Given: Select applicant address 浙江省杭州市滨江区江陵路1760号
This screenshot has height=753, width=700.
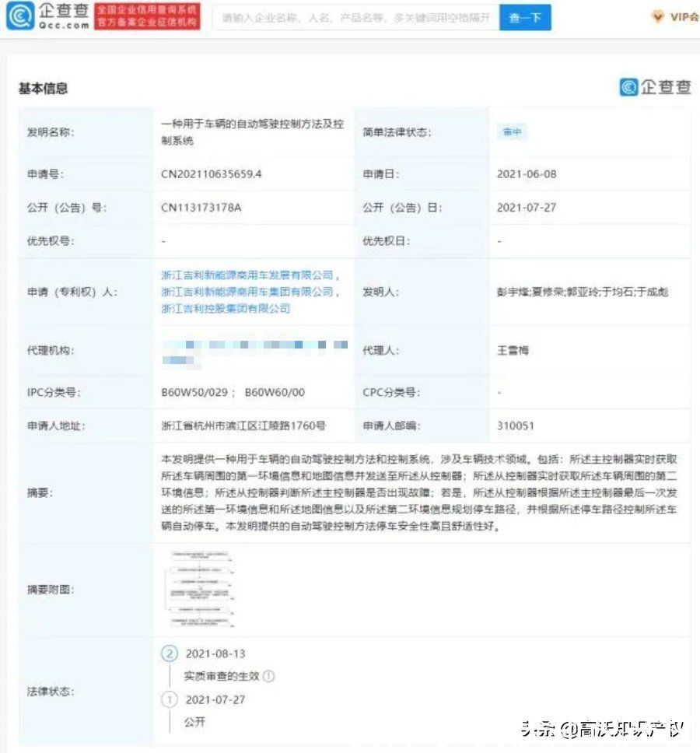Looking at the screenshot, I should [243, 426].
